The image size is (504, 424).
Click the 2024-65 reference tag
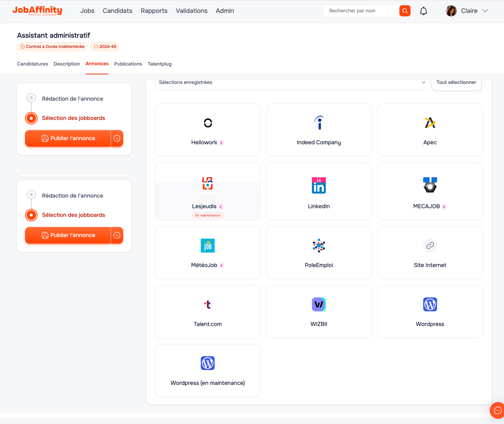[x=105, y=47]
